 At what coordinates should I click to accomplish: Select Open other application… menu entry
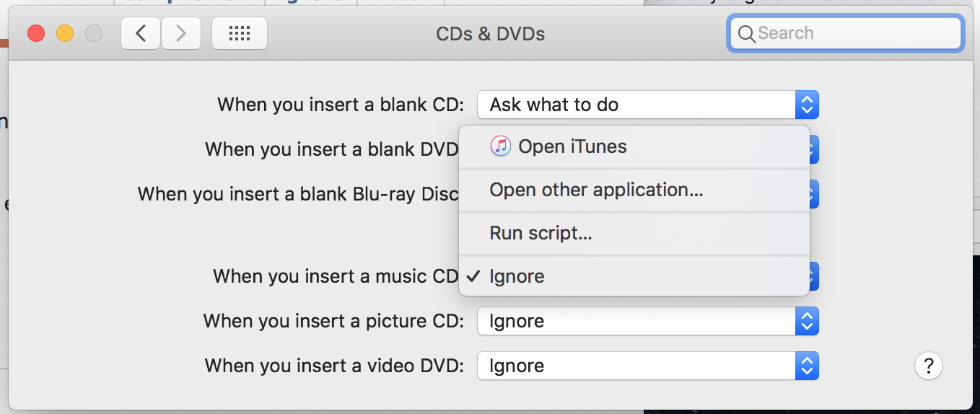634,190
